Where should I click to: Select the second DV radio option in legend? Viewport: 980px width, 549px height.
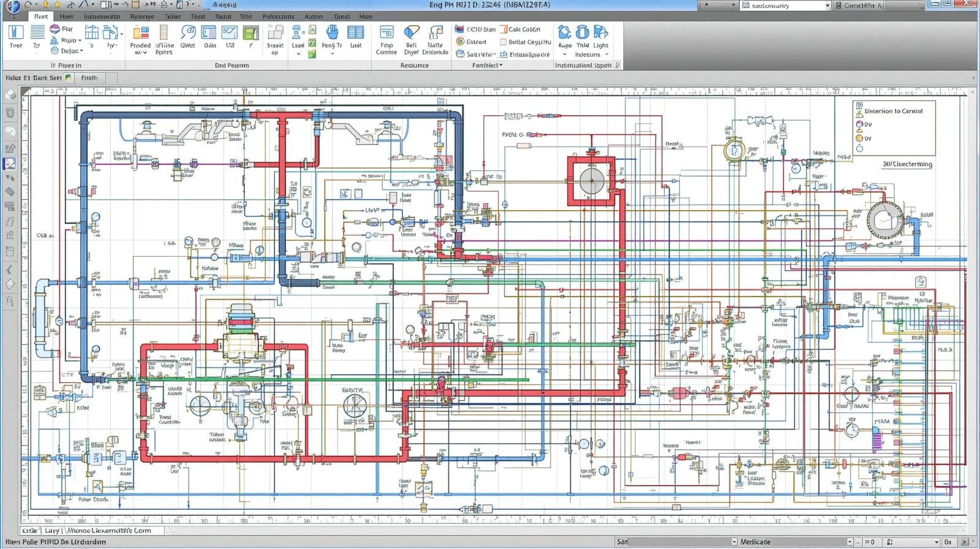859,138
